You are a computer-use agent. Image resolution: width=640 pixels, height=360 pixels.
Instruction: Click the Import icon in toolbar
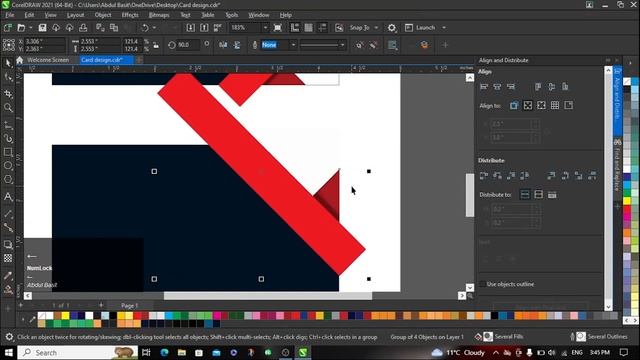[x=191, y=28]
